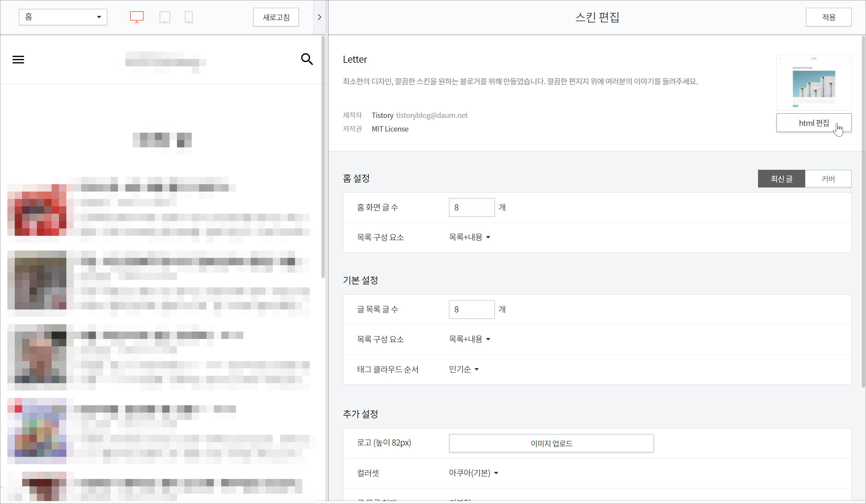
Task: Click the Letter skin thumbnail image
Action: [813, 83]
